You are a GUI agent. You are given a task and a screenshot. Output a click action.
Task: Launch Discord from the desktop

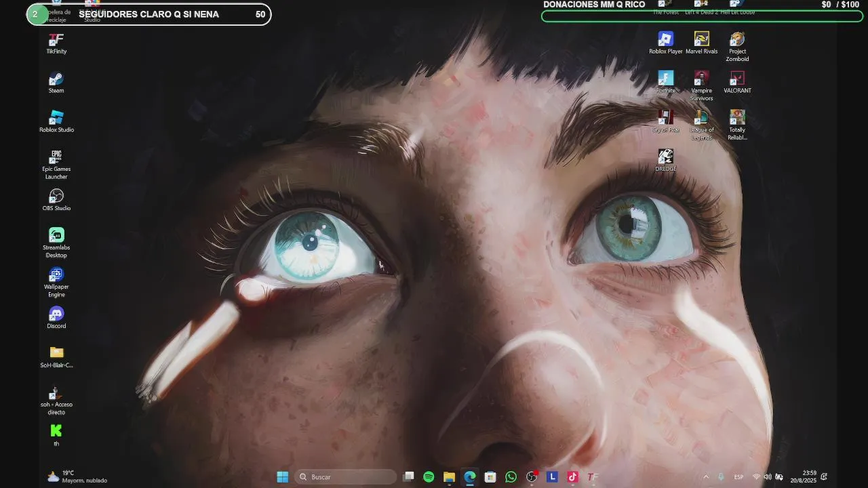pyautogui.click(x=56, y=319)
